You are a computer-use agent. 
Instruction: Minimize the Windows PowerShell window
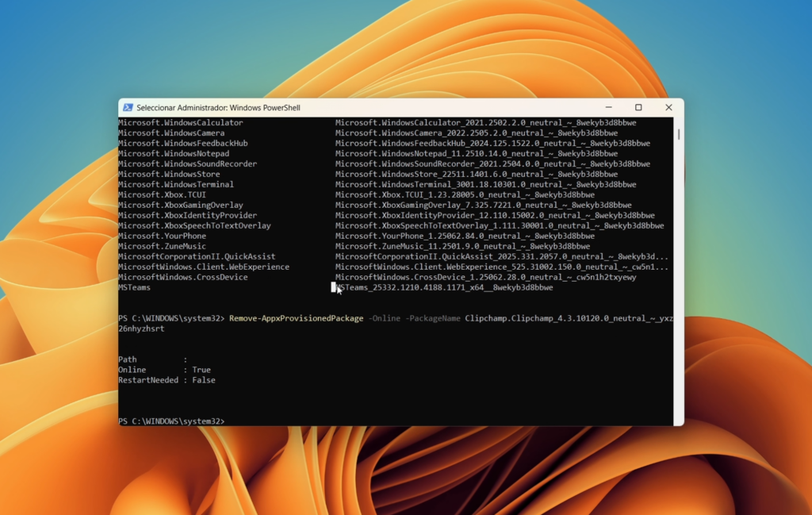point(607,107)
